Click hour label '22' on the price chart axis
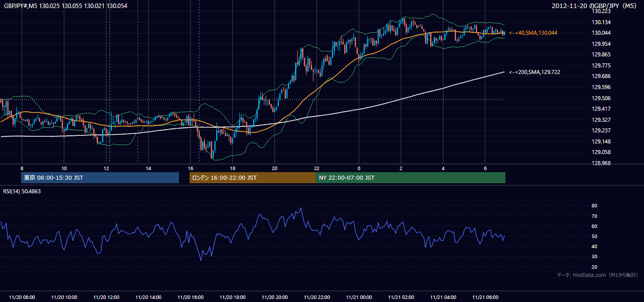The height and width of the screenshot is (302, 644). [316, 169]
